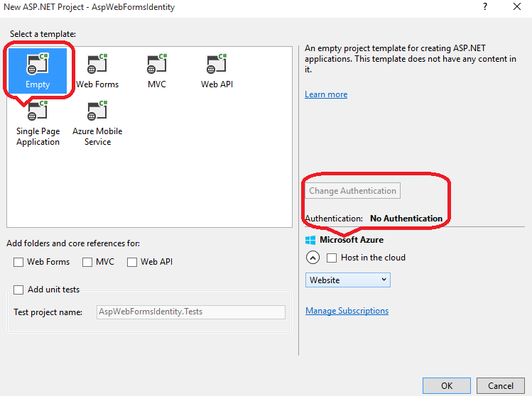Click the Cancel button
The width and height of the screenshot is (532, 396).
click(501, 386)
